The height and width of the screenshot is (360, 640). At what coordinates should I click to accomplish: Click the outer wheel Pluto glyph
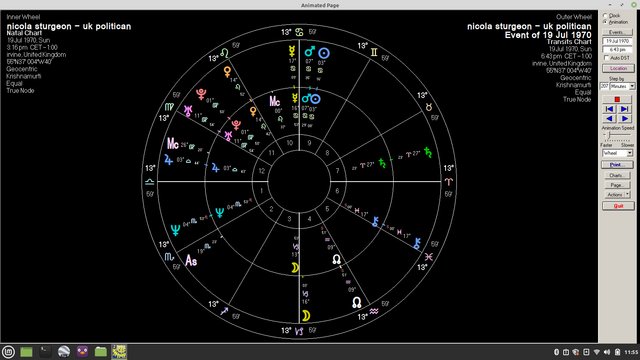coord(201,94)
